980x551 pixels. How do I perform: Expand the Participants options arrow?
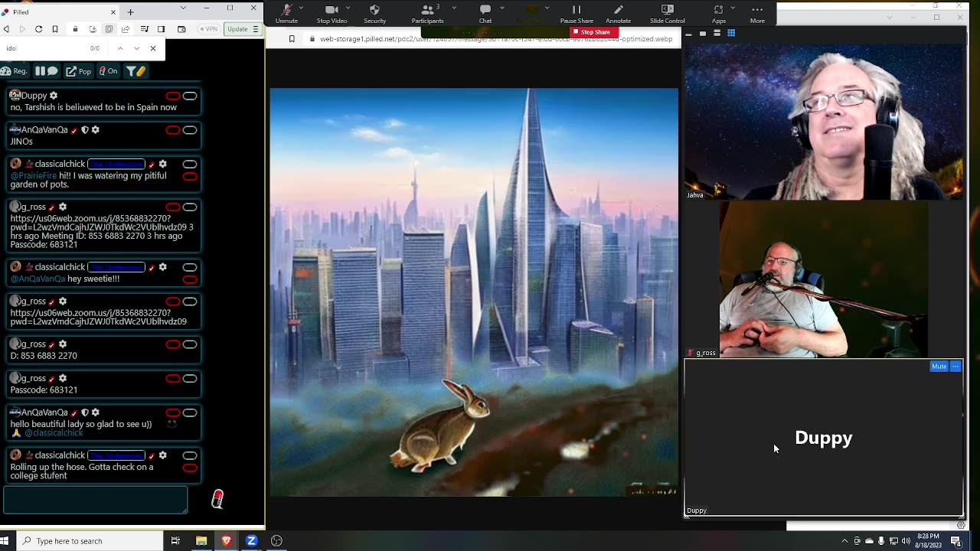coord(454,8)
